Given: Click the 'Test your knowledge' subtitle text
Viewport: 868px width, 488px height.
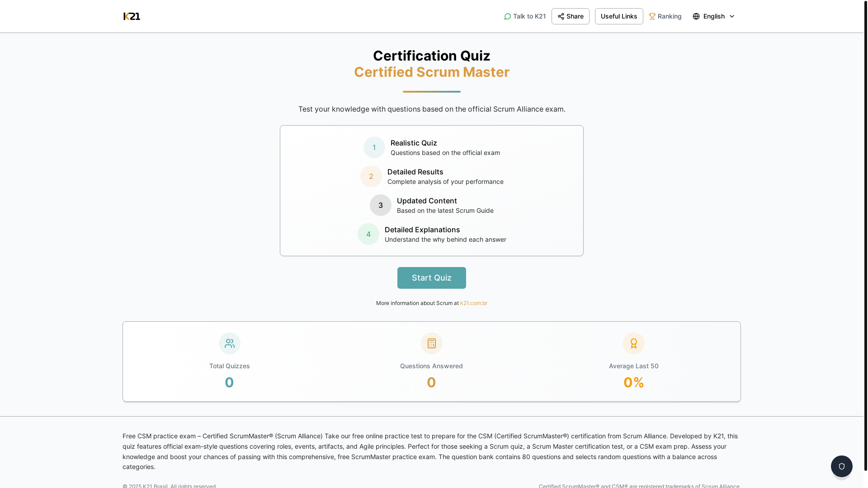Looking at the screenshot, I should click(x=432, y=109).
